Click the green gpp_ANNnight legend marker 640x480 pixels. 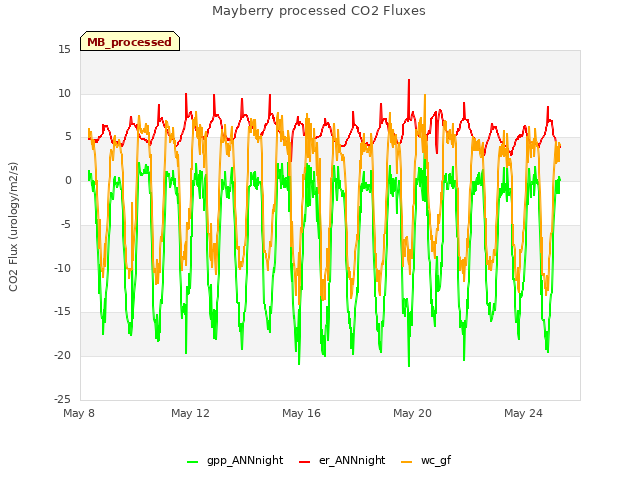point(192,462)
